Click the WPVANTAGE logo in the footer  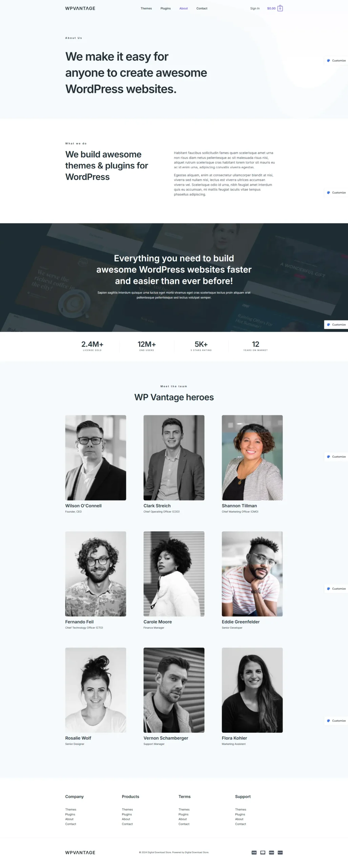click(80, 852)
